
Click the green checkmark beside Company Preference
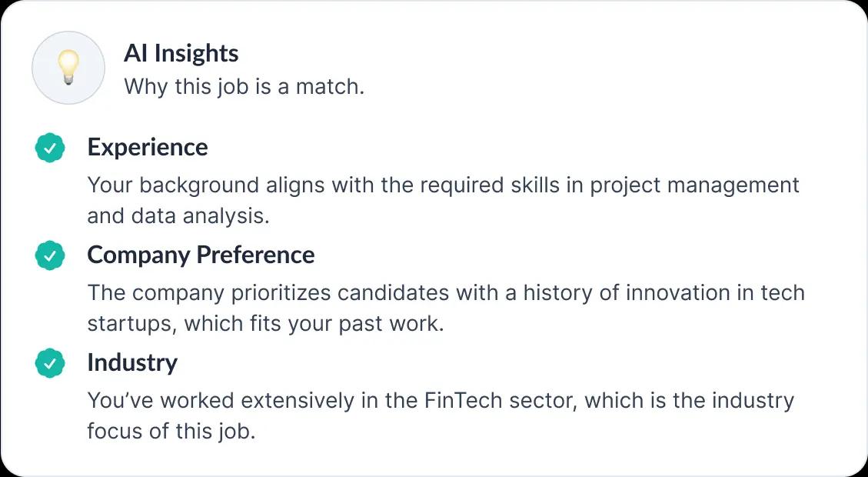[49, 255]
